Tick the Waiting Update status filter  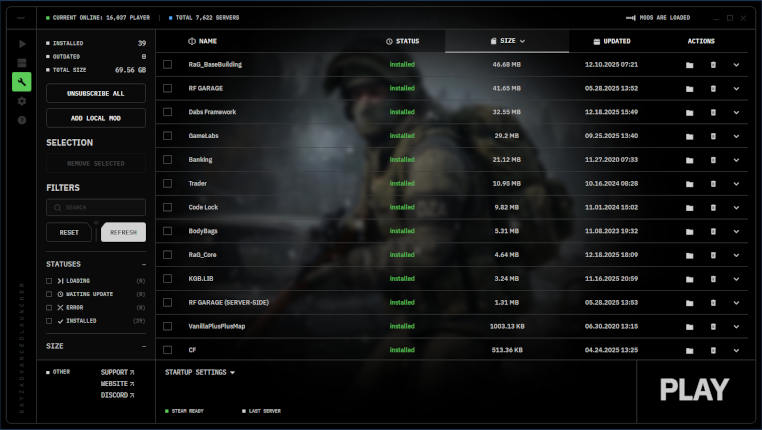tap(49, 294)
